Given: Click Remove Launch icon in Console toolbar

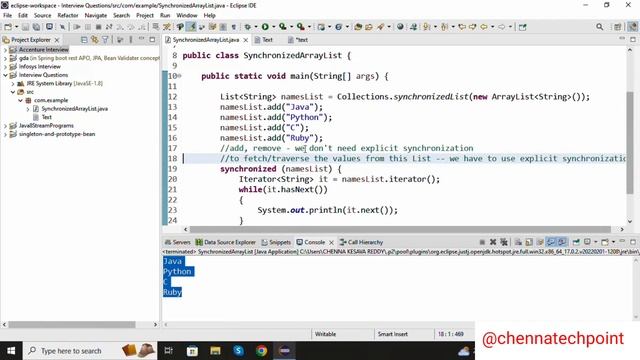Looking at the screenshot, I should pos(493,242).
